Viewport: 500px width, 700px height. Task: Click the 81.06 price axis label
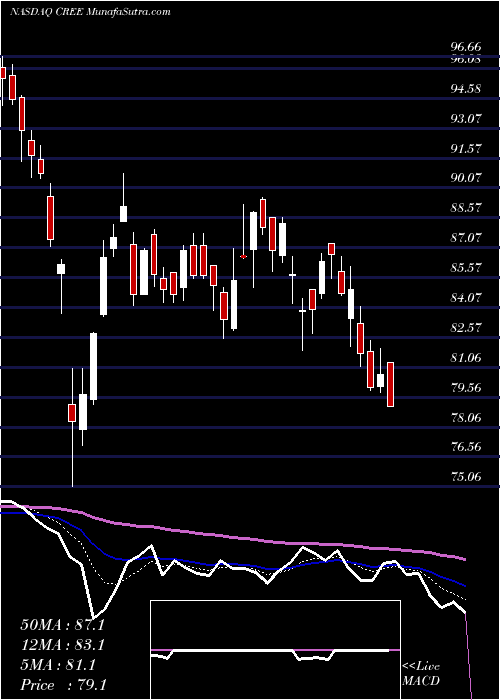(465, 358)
